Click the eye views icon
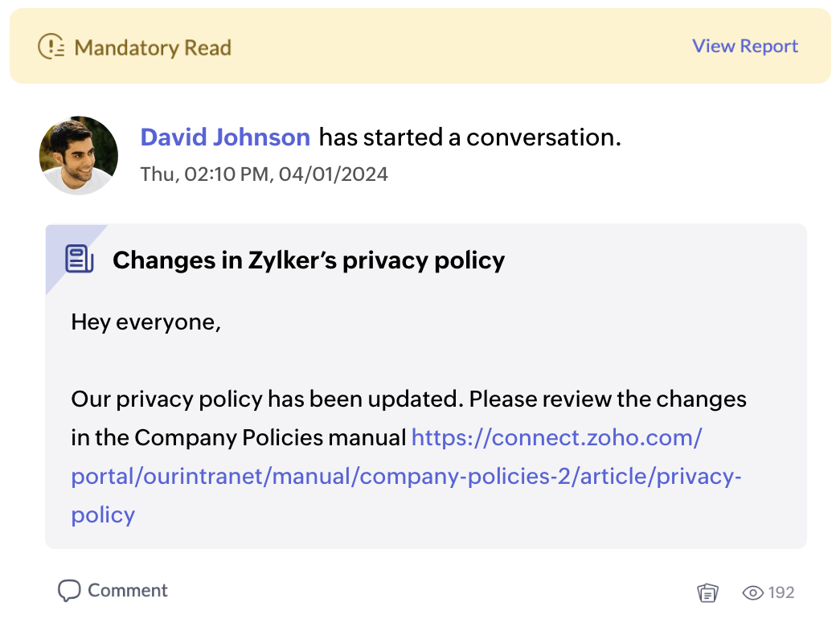 pyautogui.click(x=752, y=592)
